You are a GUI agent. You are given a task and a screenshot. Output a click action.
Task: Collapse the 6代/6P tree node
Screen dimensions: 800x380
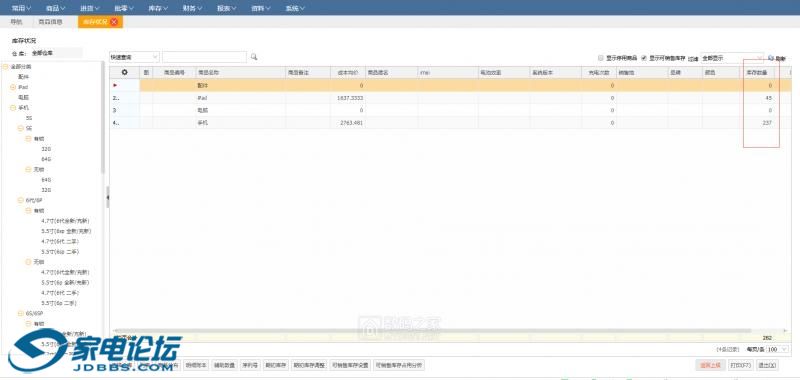[x=21, y=200]
